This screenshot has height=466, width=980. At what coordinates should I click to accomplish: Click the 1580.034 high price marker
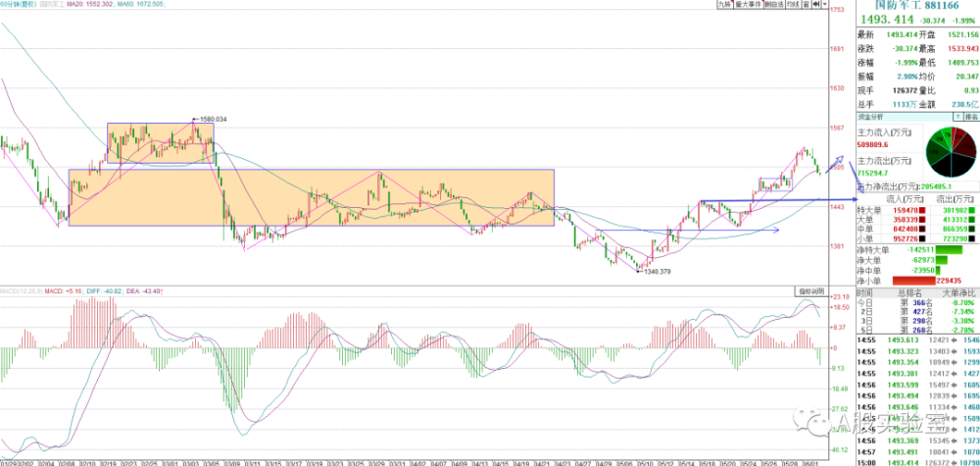pyautogui.click(x=212, y=119)
